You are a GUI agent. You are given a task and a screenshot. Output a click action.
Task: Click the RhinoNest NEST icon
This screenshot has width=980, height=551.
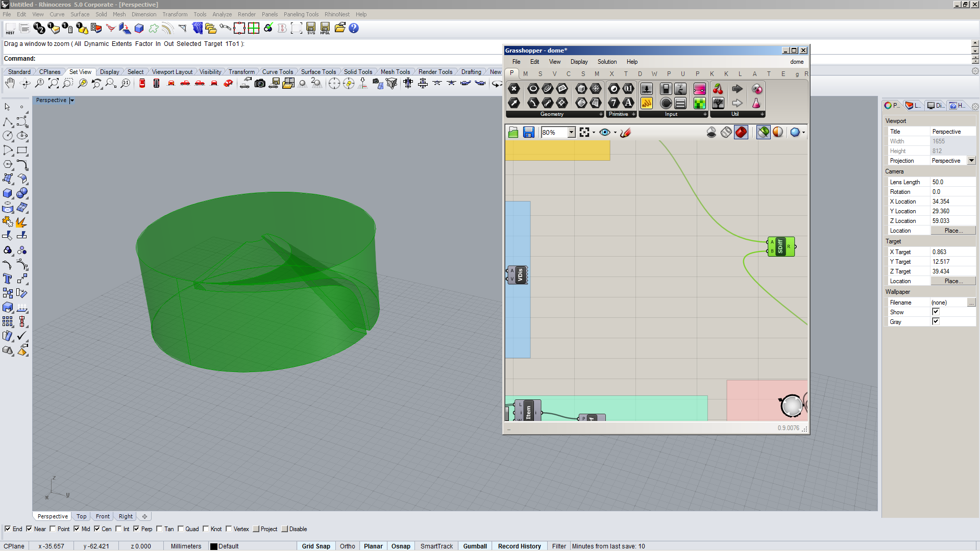pos(10,28)
